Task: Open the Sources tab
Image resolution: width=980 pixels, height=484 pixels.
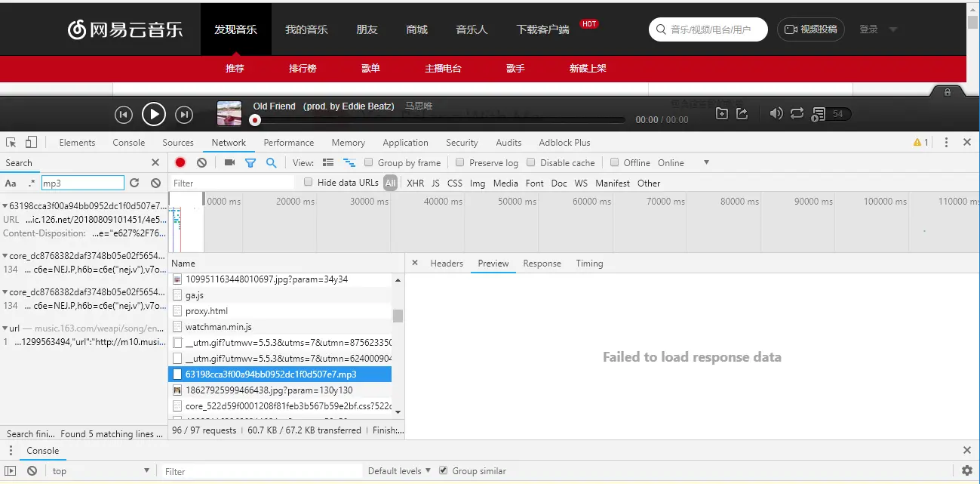Action: tap(178, 142)
